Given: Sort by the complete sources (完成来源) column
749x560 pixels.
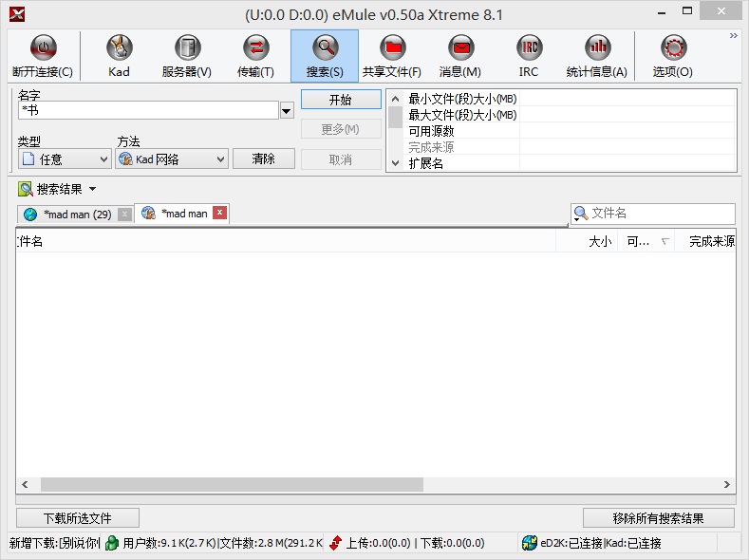Looking at the screenshot, I should click(x=705, y=242).
